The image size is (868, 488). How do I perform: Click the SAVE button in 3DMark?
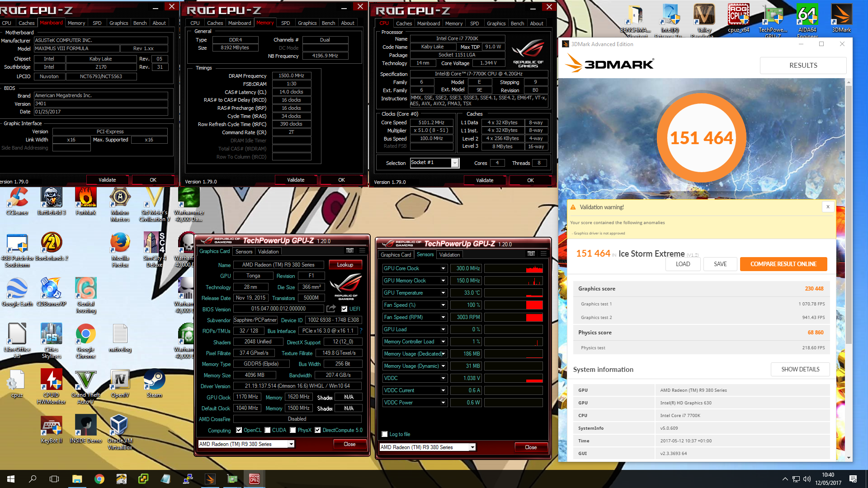pyautogui.click(x=720, y=264)
